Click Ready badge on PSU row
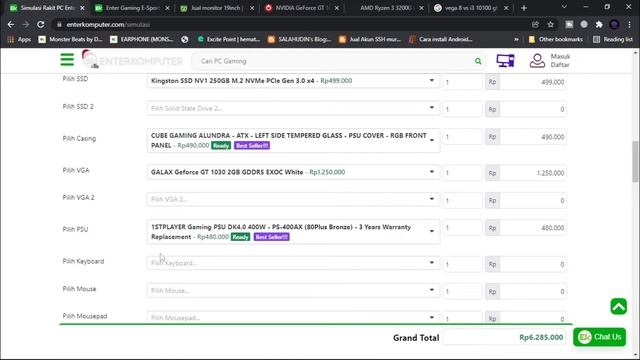This screenshot has height=360, width=640. point(240,237)
